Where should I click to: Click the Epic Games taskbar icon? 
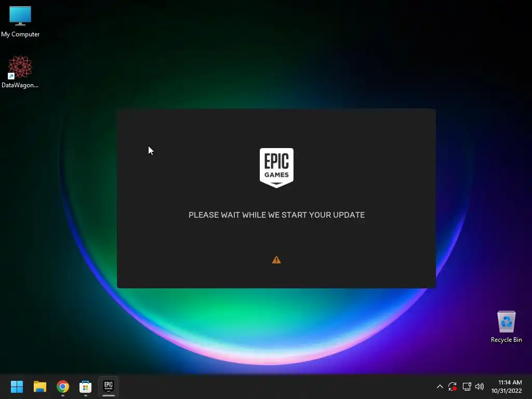click(109, 386)
